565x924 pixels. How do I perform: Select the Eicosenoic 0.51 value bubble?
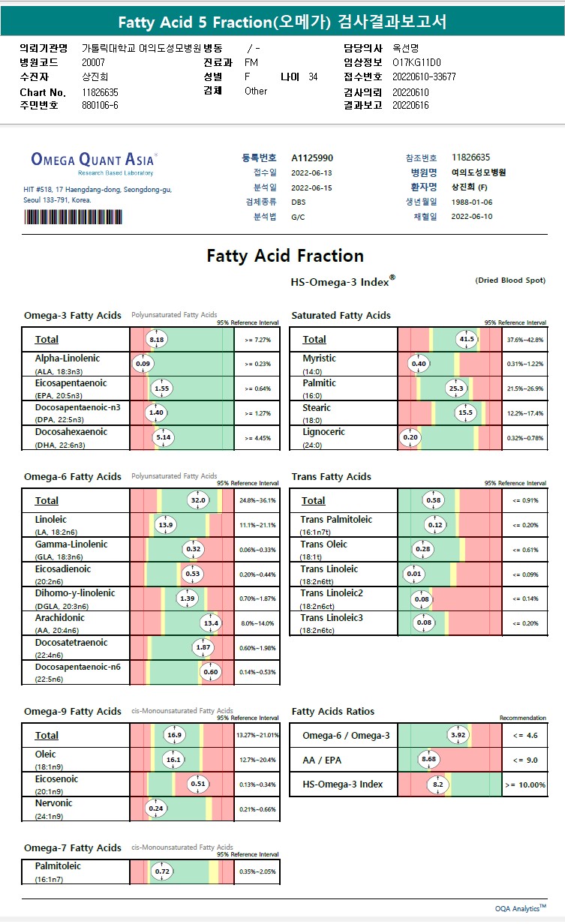click(x=198, y=784)
